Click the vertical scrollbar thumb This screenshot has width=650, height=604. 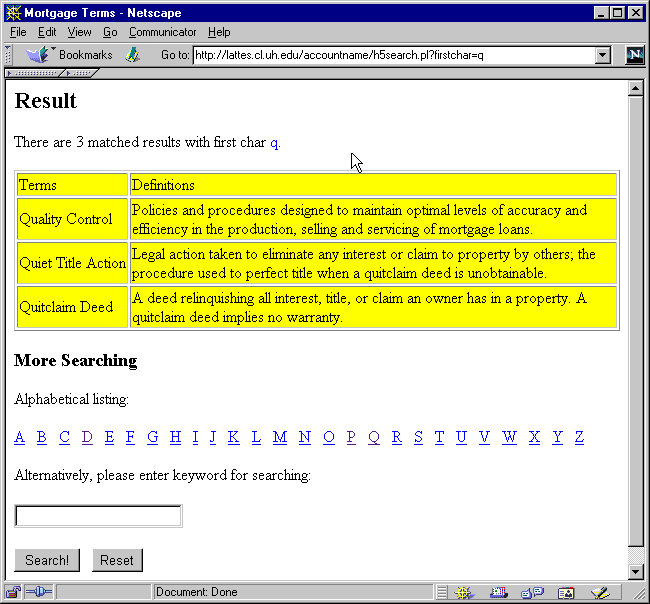[x=635, y=321]
